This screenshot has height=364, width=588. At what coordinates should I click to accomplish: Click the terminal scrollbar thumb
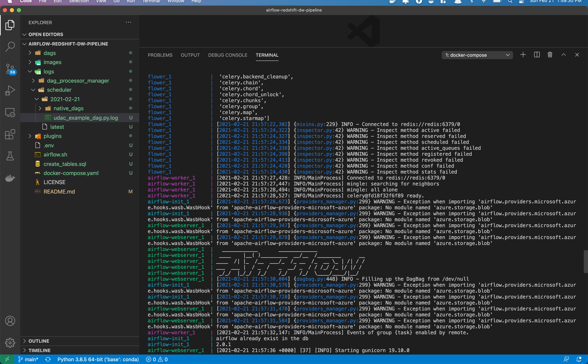(x=586, y=262)
